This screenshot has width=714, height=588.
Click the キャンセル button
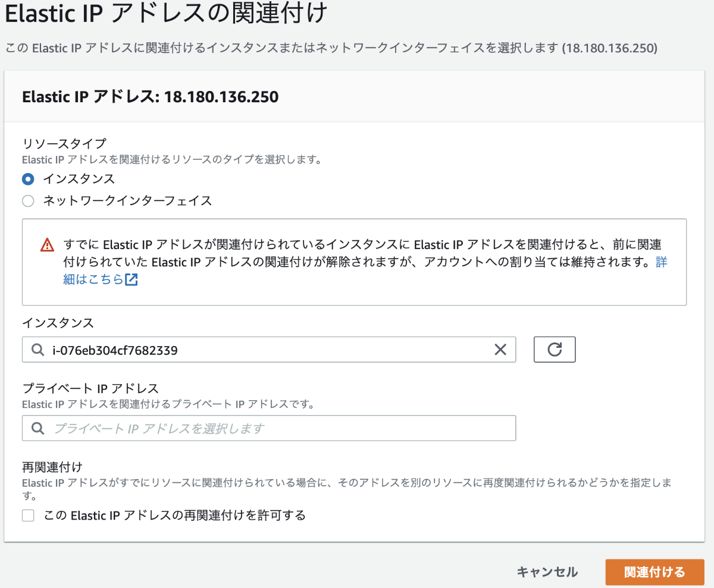547,572
